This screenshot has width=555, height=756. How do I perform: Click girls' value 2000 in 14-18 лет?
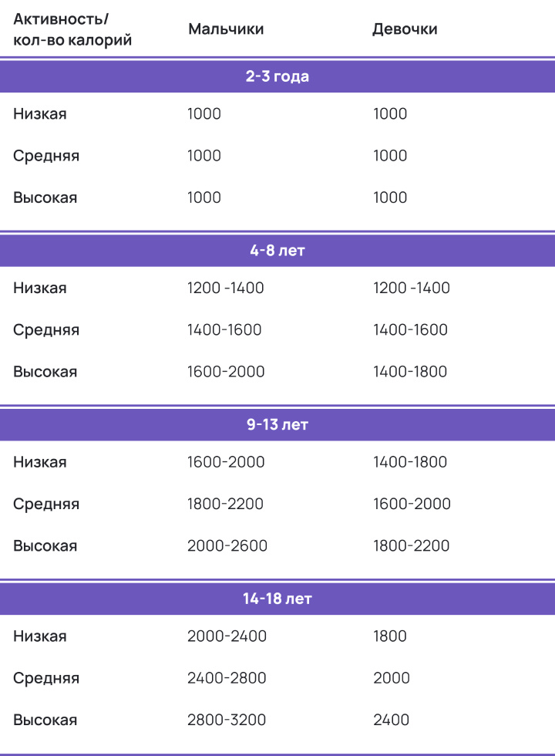(x=392, y=677)
